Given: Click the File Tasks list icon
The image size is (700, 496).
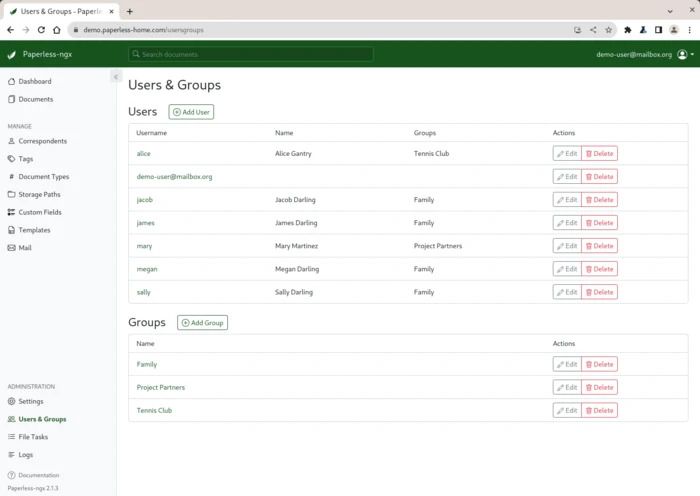Looking at the screenshot, I should tap(12, 437).
